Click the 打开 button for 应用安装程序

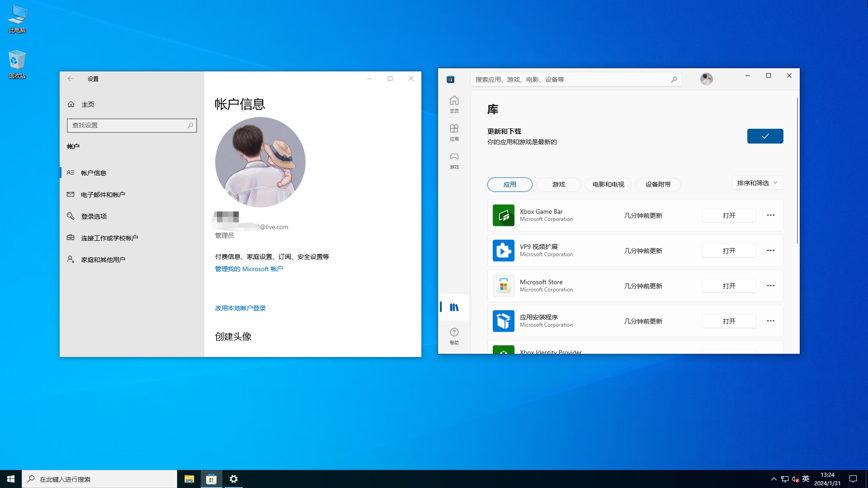point(728,321)
